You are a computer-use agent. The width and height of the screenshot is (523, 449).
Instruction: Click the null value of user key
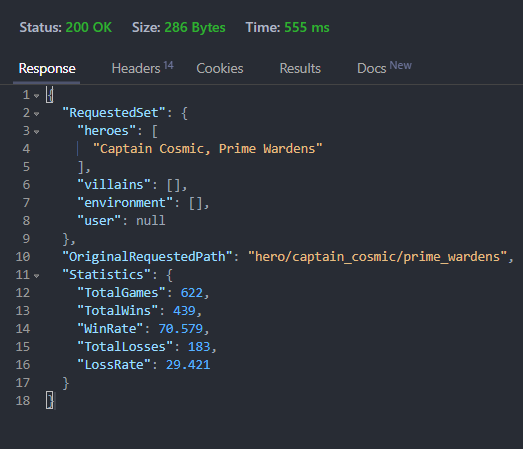click(151, 221)
